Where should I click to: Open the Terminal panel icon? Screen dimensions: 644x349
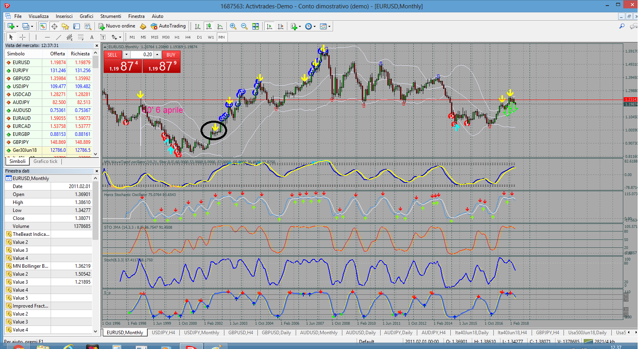point(77,26)
